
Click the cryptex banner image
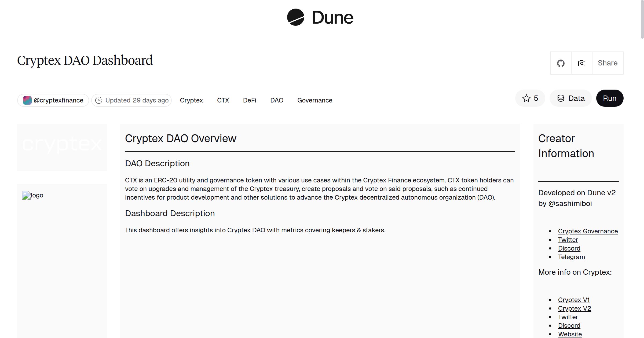point(62,145)
